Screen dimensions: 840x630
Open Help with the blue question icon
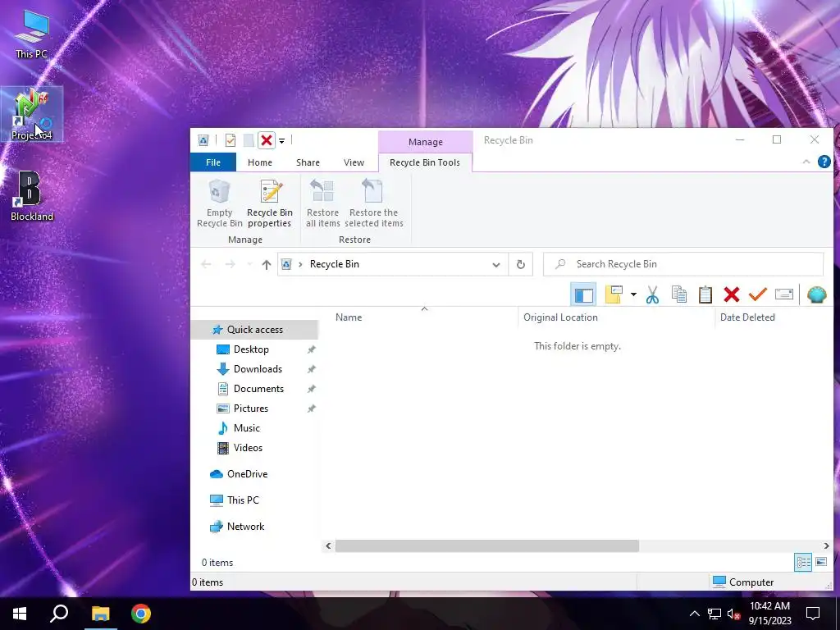[824, 162]
